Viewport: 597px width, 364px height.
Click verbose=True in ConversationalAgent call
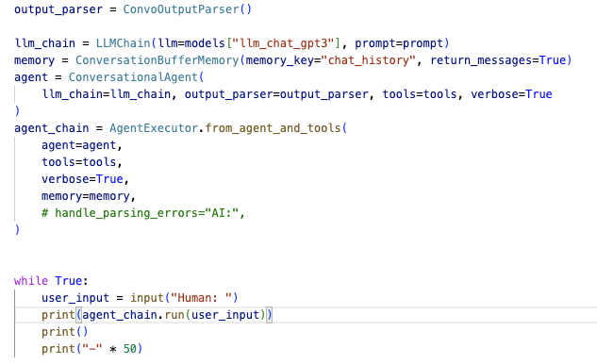[x=511, y=94]
